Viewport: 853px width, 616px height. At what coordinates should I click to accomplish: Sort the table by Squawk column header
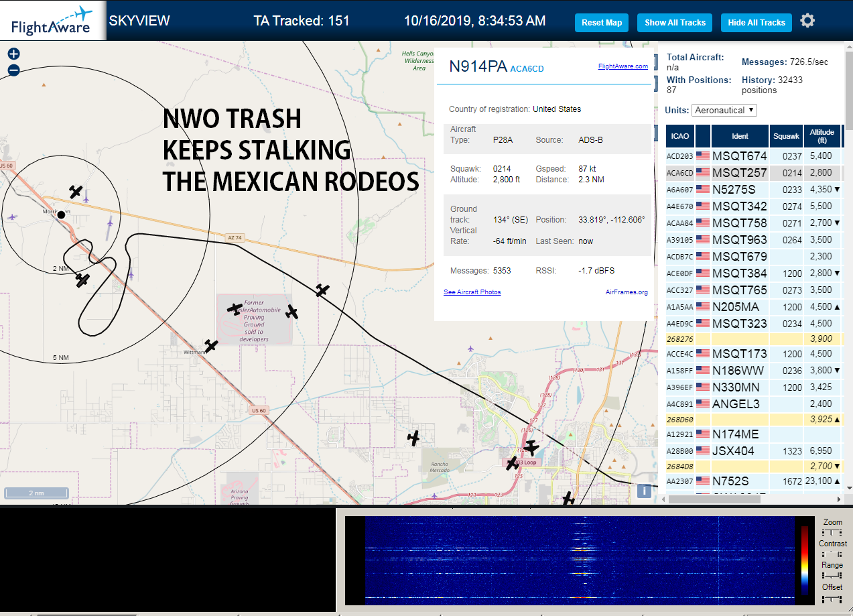787,136
